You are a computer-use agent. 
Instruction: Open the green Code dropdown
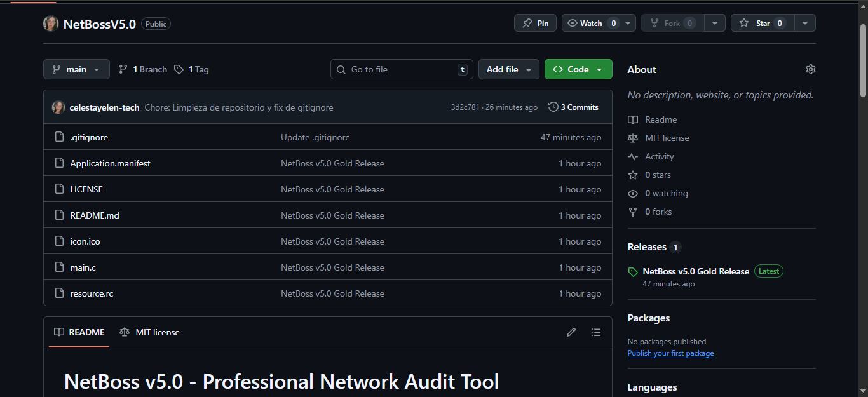[578, 69]
